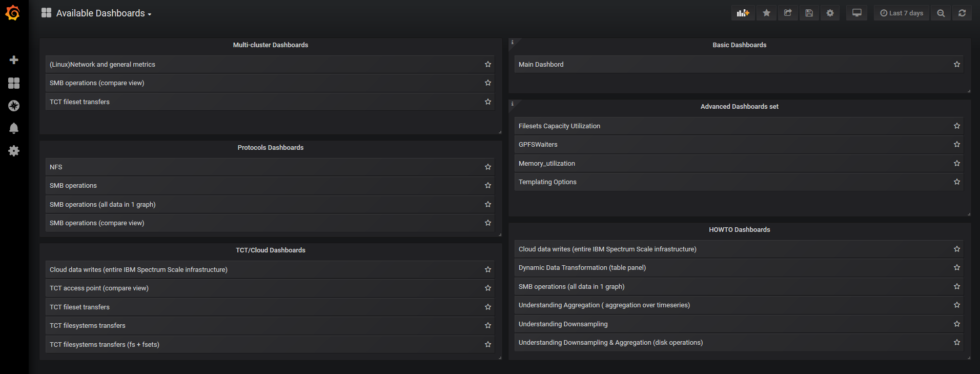Image resolution: width=980 pixels, height=374 pixels.
Task: Open the Create plus menu in sidebar
Action: [14, 60]
